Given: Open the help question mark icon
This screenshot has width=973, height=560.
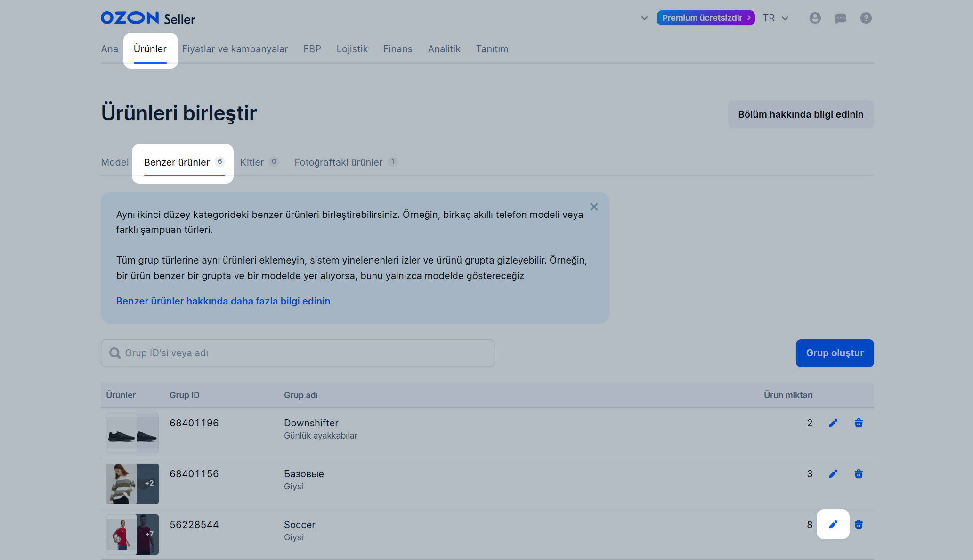Looking at the screenshot, I should point(866,18).
